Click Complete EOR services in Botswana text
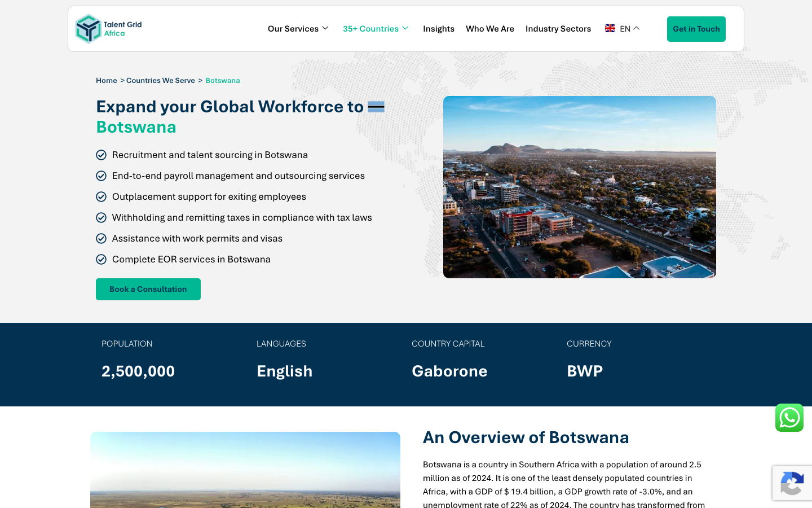This screenshot has height=508, width=812. tap(191, 259)
